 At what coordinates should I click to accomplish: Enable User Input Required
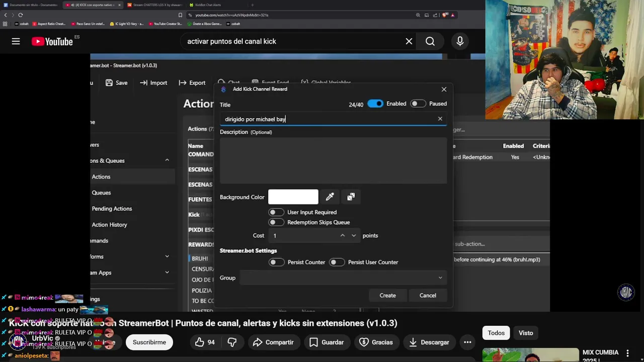pyautogui.click(x=276, y=212)
